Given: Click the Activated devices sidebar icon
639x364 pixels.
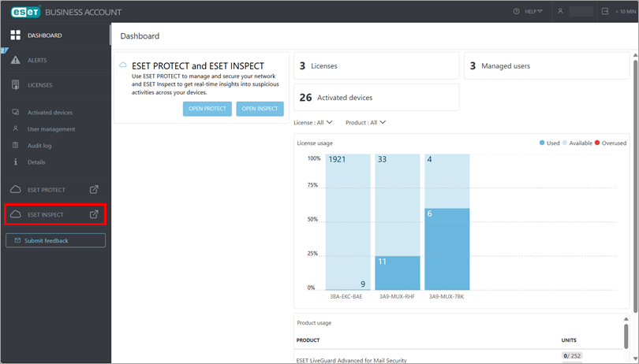Looking at the screenshot, I should 16,113.
